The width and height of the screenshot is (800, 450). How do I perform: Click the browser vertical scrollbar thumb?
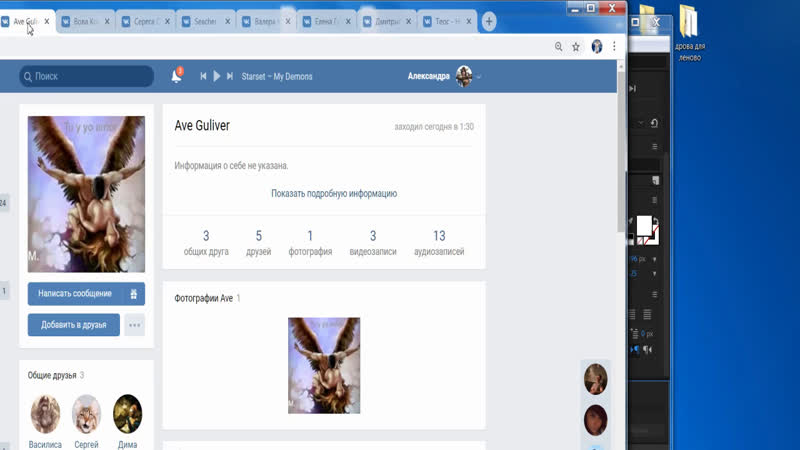click(621, 152)
